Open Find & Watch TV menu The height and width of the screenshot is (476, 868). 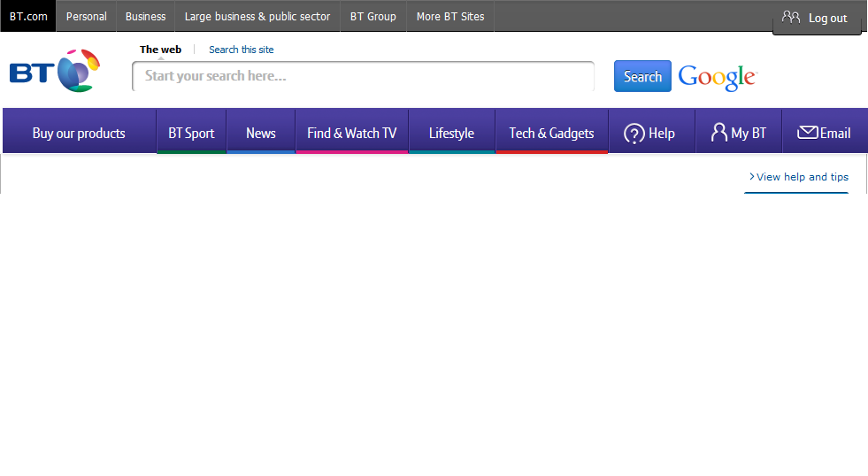click(352, 133)
